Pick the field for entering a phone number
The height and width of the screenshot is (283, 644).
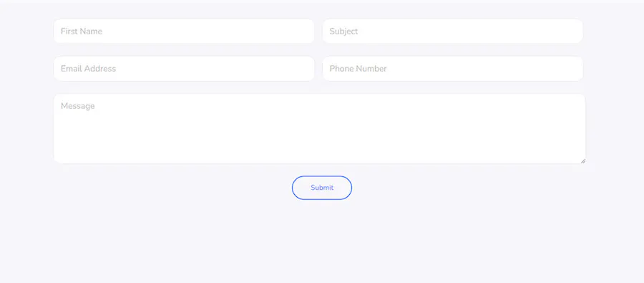[453, 69]
